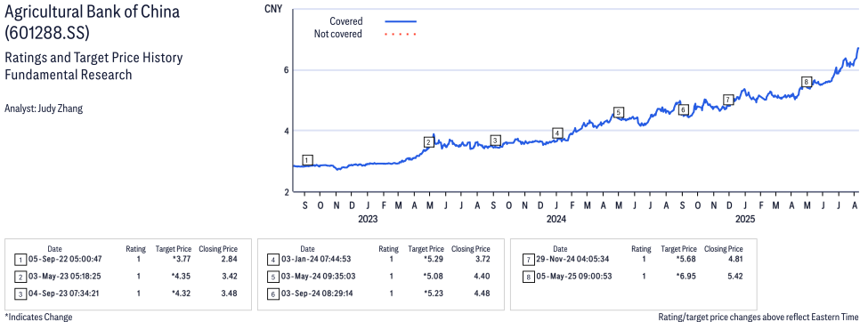
Task: Click the target price *5.29
Action: (434, 259)
